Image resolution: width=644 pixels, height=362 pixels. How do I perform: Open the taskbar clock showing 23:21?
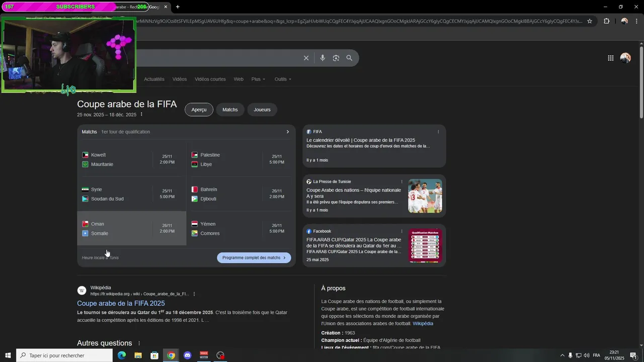tap(614, 355)
